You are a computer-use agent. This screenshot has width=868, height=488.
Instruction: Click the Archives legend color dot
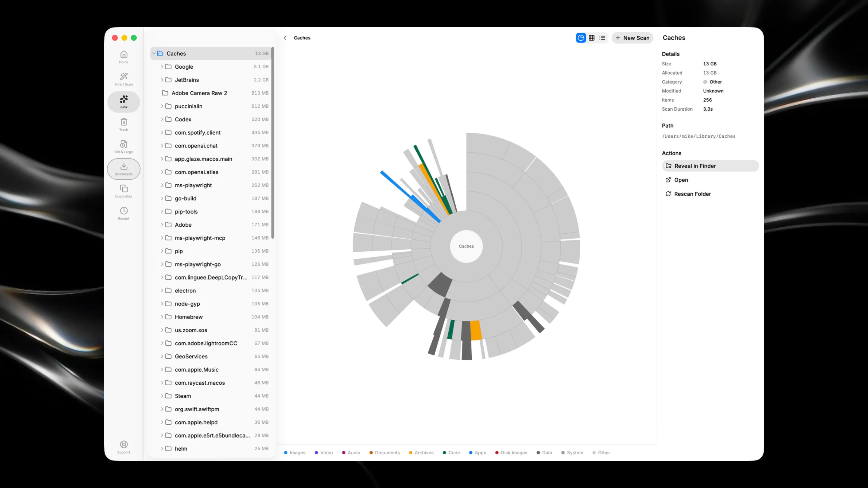click(x=410, y=453)
